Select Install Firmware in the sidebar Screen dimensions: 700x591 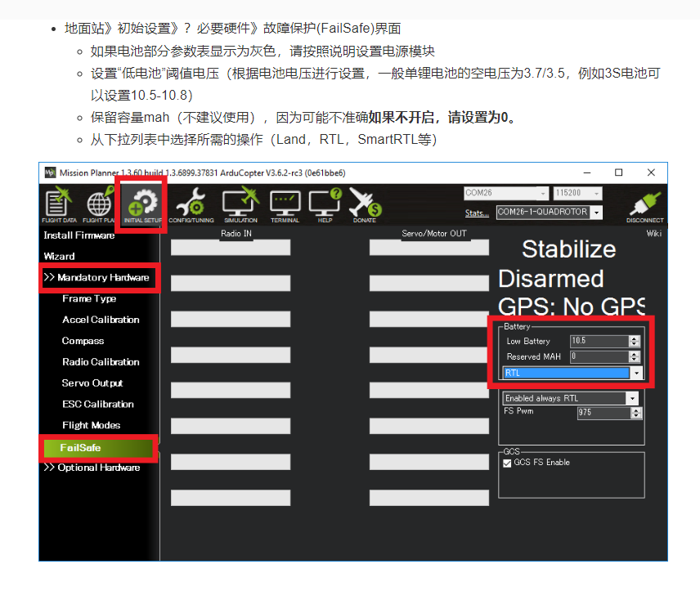(79, 235)
